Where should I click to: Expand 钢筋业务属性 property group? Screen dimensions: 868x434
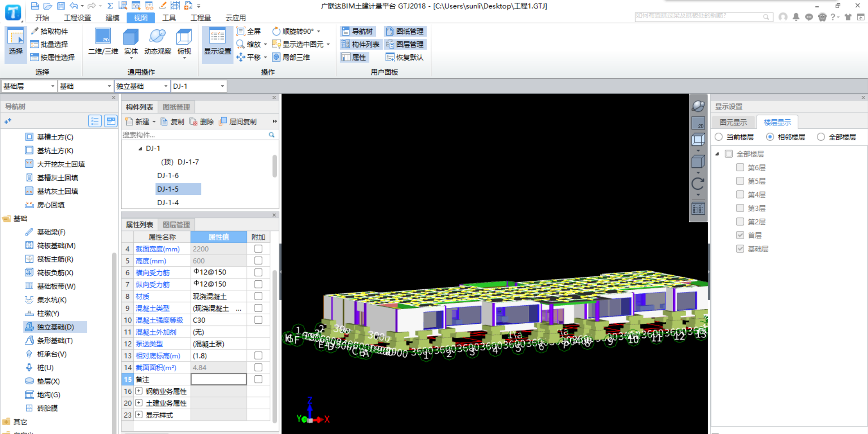[139, 391]
